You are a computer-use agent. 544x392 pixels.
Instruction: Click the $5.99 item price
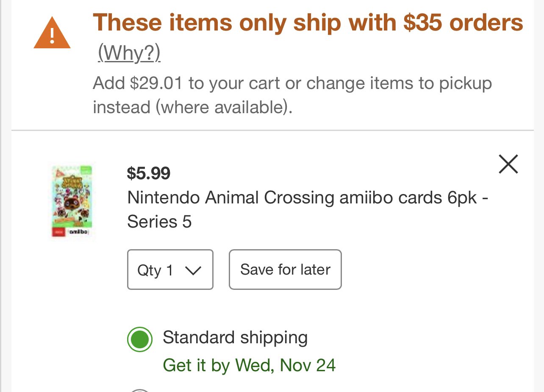pyautogui.click(x=149, y=173)
